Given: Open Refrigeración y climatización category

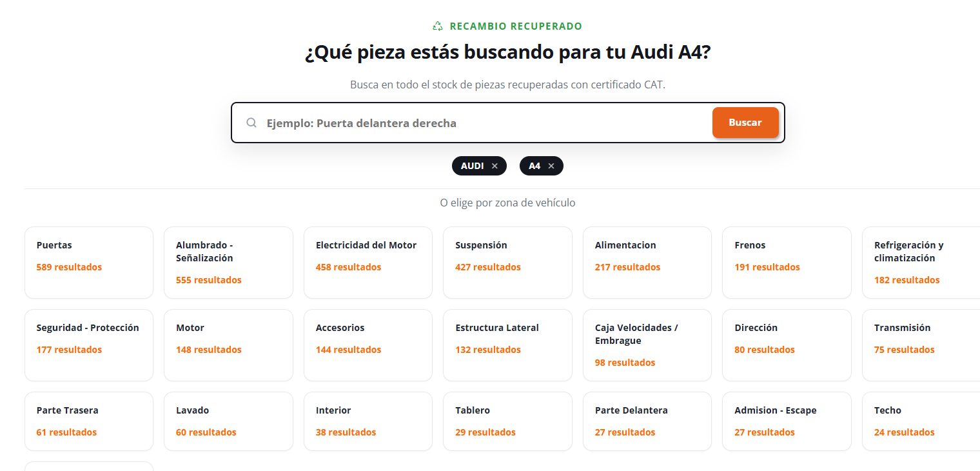Looking at the screenshot, I should [x=921, y=263].
